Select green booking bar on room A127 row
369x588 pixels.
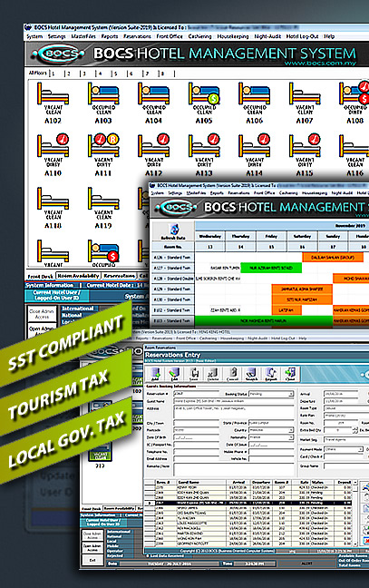point(271,268)
